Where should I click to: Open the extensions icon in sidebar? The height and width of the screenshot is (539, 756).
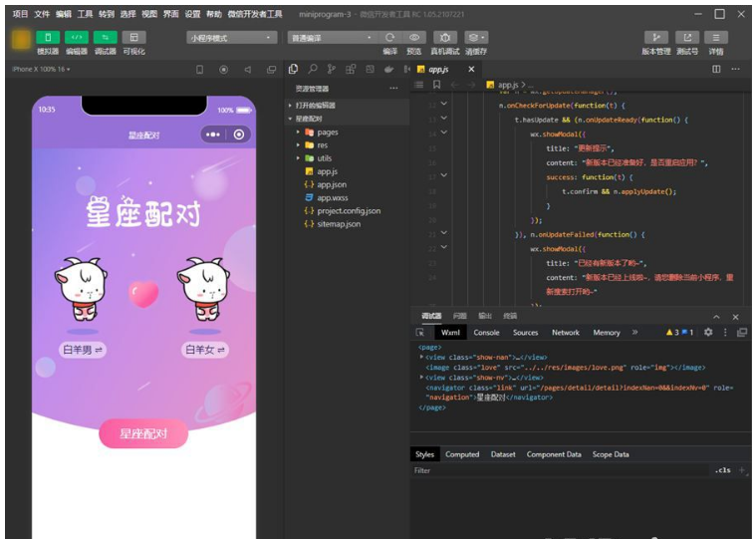(x=351, y=70)
